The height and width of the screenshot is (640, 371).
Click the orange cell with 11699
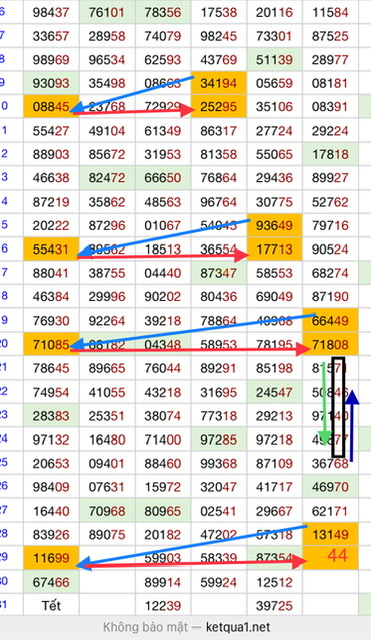click(51, 558)
